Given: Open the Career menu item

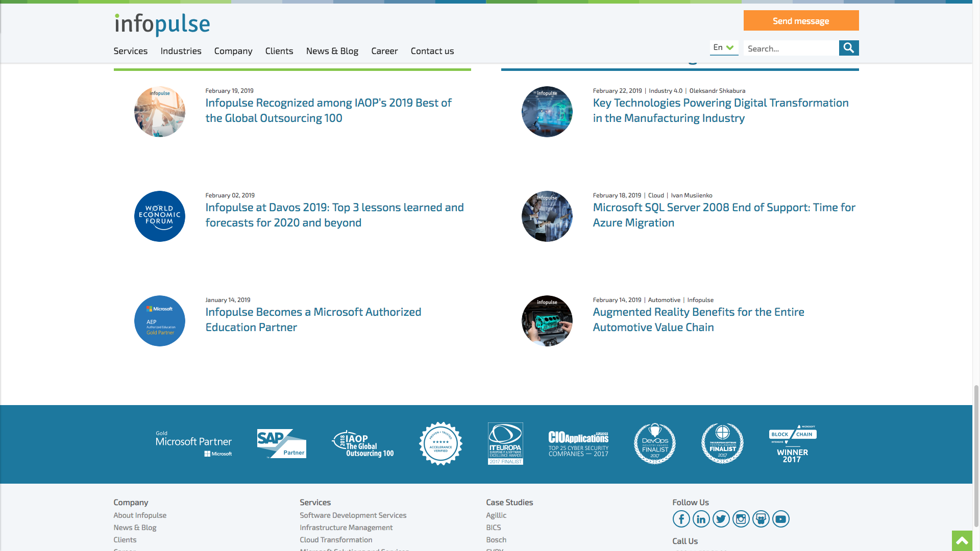Looking at the screenshot, I should [384, 51].
